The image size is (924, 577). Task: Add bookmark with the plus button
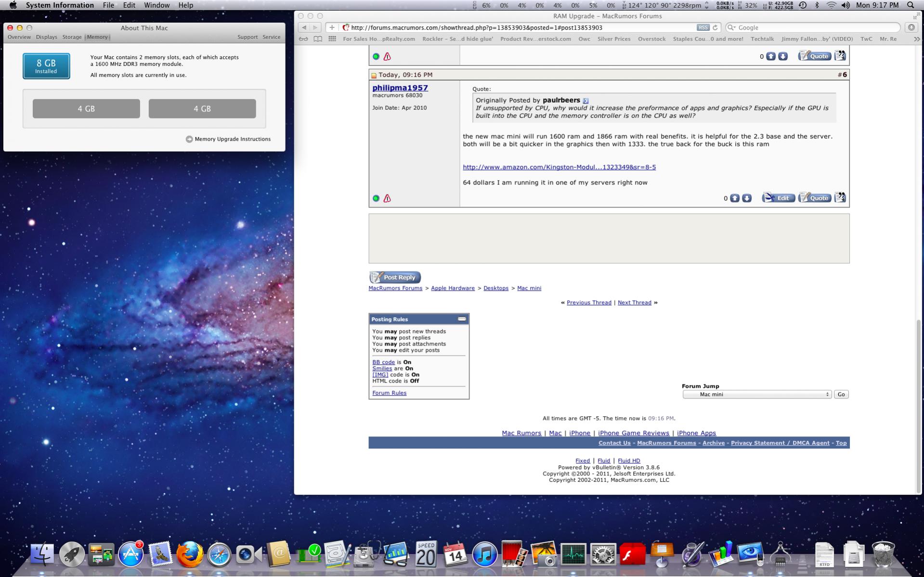tap(332, 27)
